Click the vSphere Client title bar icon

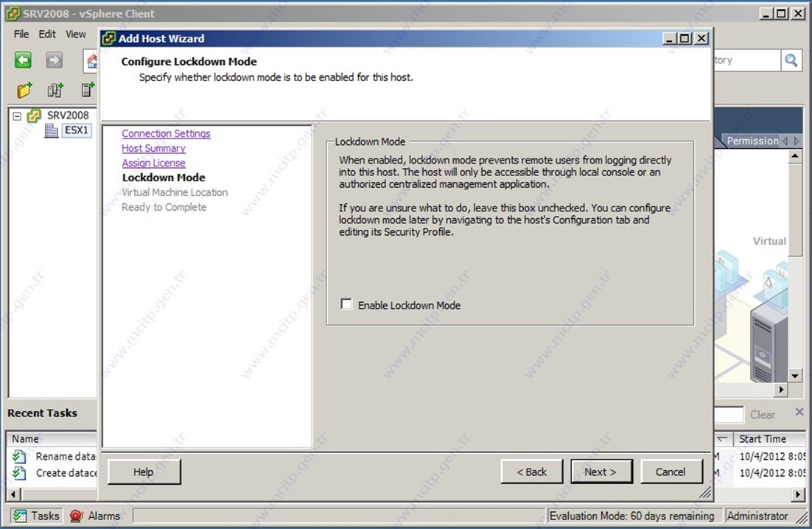[13, 13]
